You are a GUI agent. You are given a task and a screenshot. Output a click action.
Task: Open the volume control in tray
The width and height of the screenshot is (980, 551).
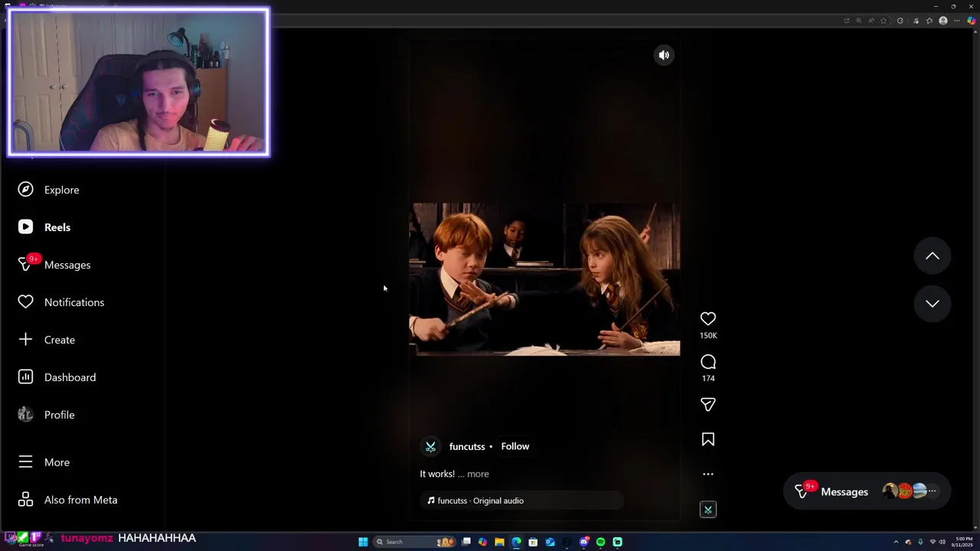pyautogui.click(x=942, y=542)
